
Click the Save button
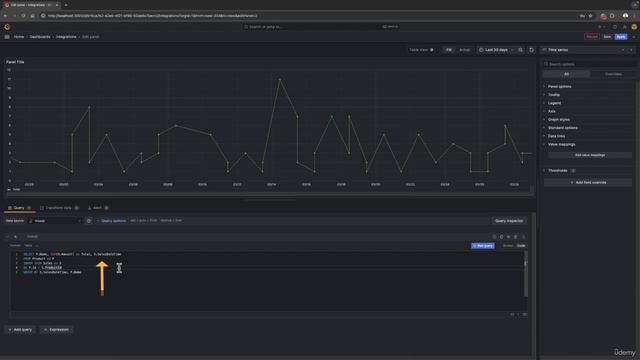point(607,37)
